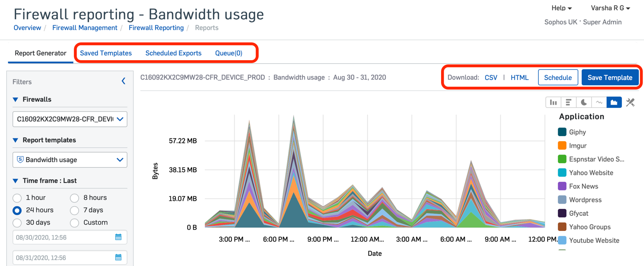Screen dimensions: 644x266
Task: Open the chart customization tools icon
Action: point(630,102)
